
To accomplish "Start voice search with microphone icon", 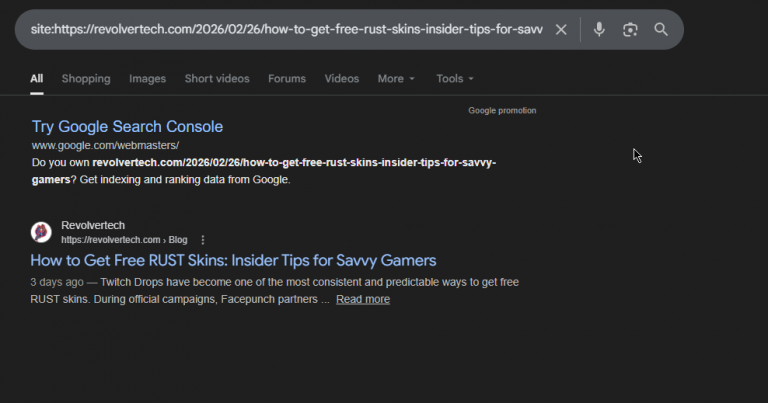I will [x=599, y=30].
